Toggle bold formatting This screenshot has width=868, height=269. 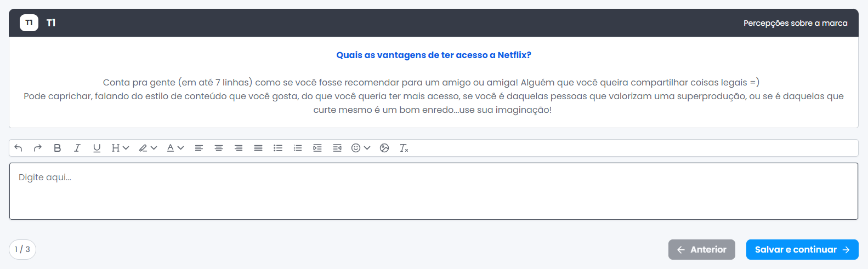click(x=58, y=148)
